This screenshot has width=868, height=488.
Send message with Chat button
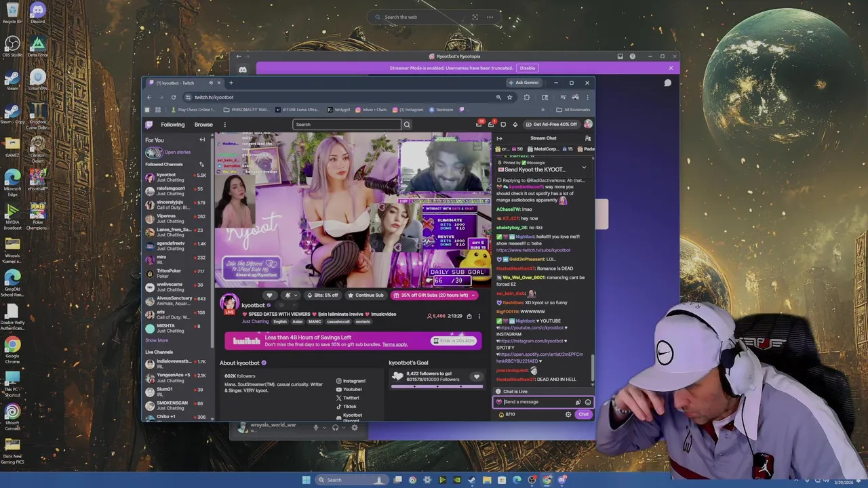coord(584,414)
